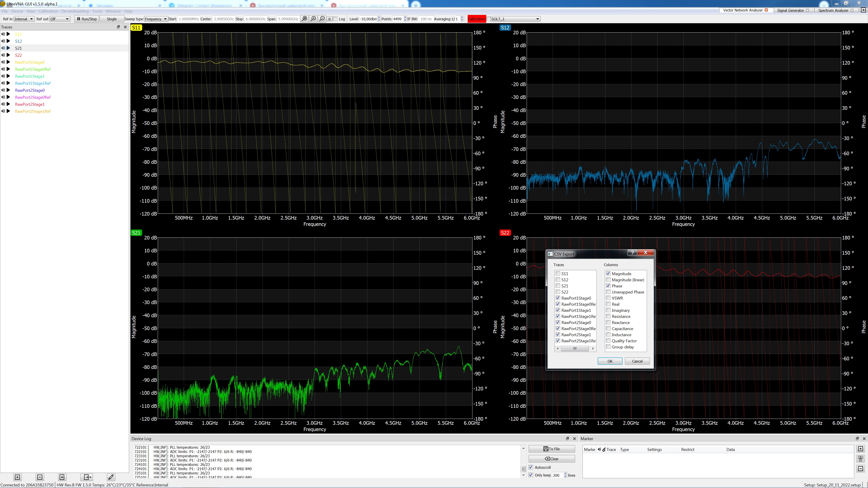The width and height of the screenshot is (868, 488).
Task: Open the Sweep type Frequency dropdown
Action: click(x=156, y=19)
